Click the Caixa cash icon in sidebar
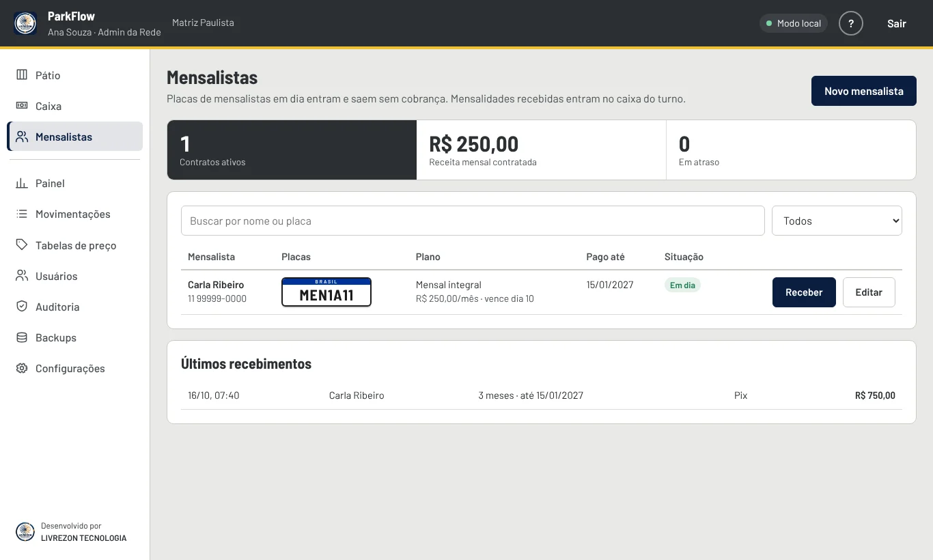The image size is (933, 560). (22, 106)
